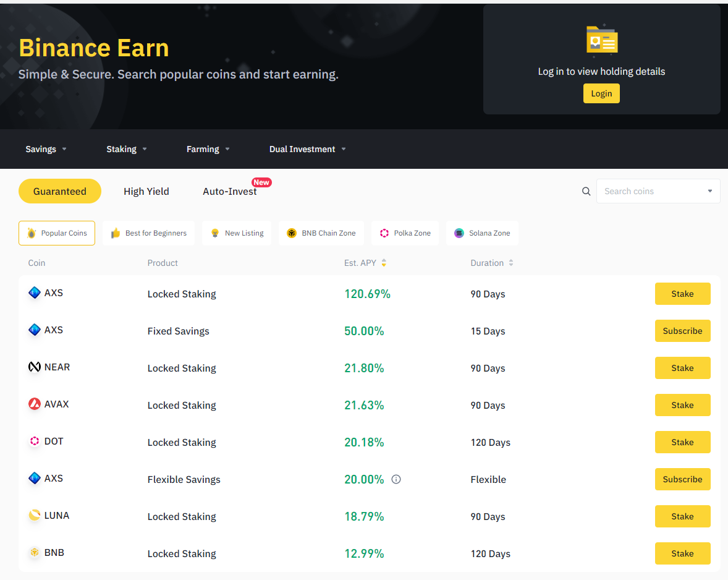Click the Binance Earn heading

coord(94,48)
